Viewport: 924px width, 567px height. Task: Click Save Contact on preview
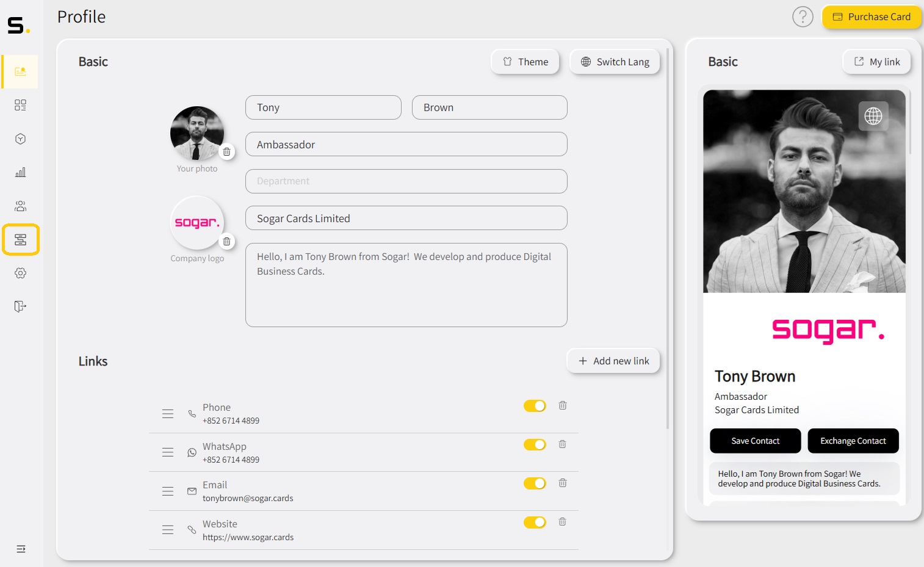tap(756, 441)
